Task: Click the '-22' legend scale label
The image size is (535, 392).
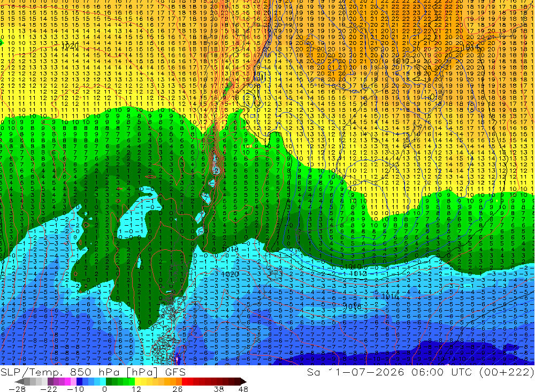Action: pos(49,389)
